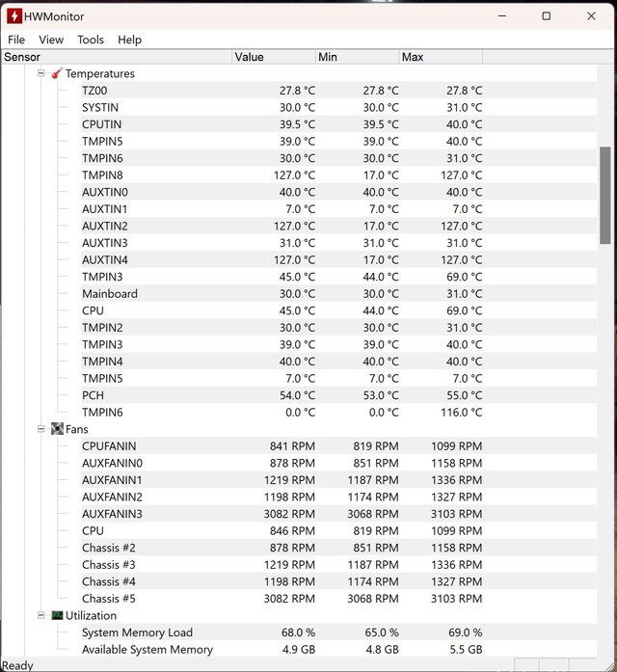Select the CPU fan row at 846 RPM
Viewport: 617px width, 672px height.
click(338, 530)
